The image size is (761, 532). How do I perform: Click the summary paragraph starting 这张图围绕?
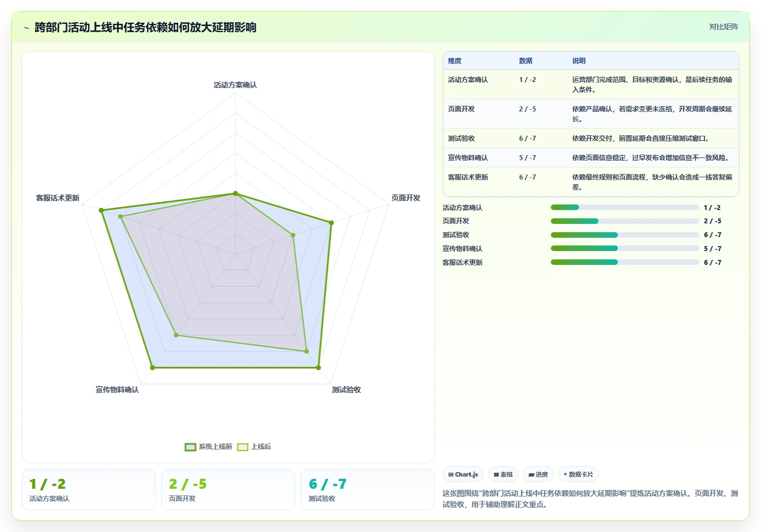590,499
